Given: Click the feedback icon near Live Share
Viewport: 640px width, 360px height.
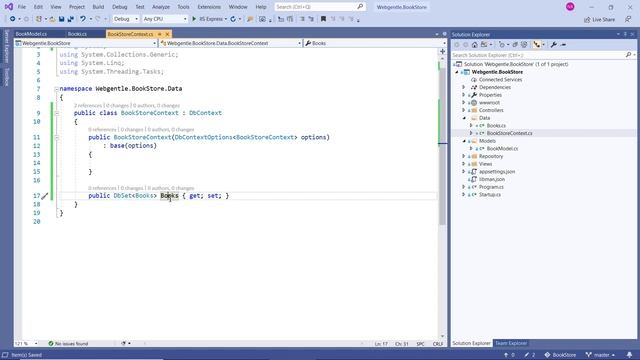Looking at the screenshot, I should (628, 19).
